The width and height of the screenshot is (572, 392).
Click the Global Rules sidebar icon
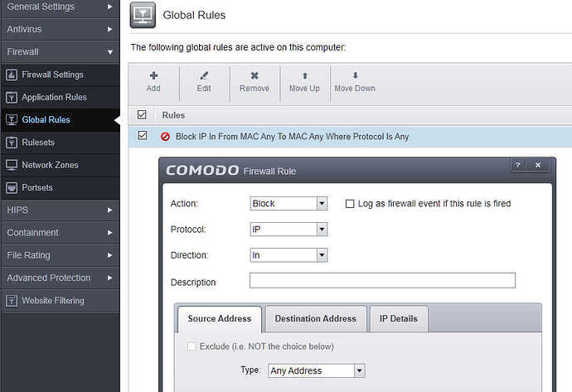click(12, 119)
